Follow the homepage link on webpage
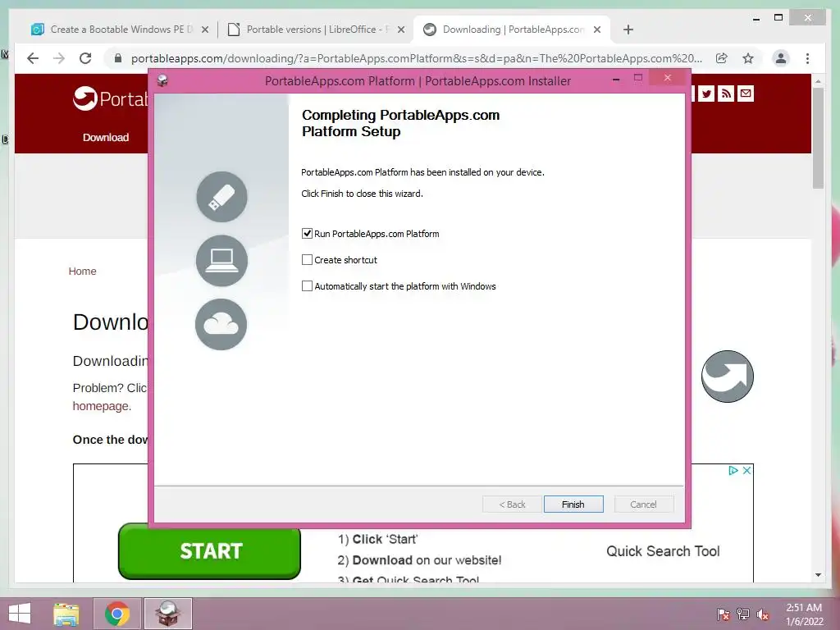Screen dimensions: 840x630 point(101,406)
